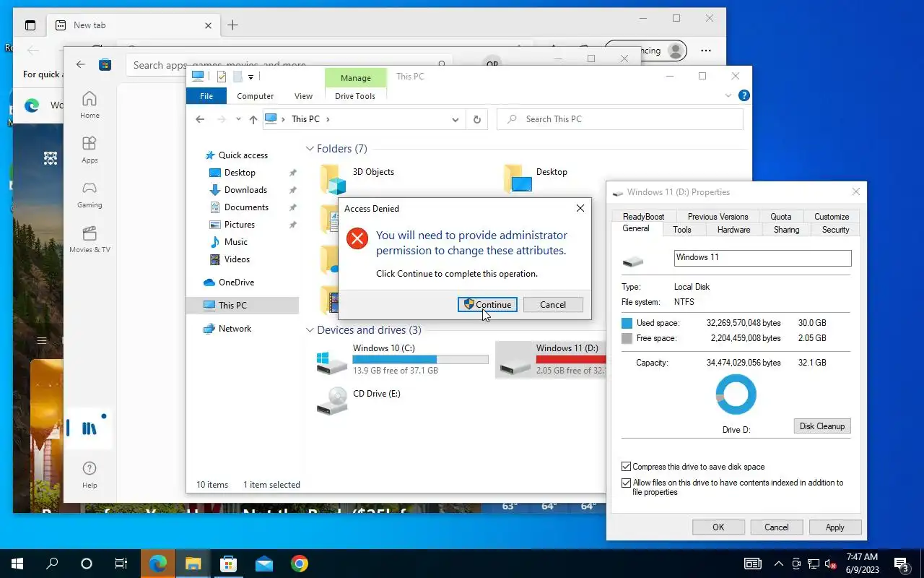Click the drive name field containing Windows 11
This screenshot has width=924, height=578.
click(762, 258)
